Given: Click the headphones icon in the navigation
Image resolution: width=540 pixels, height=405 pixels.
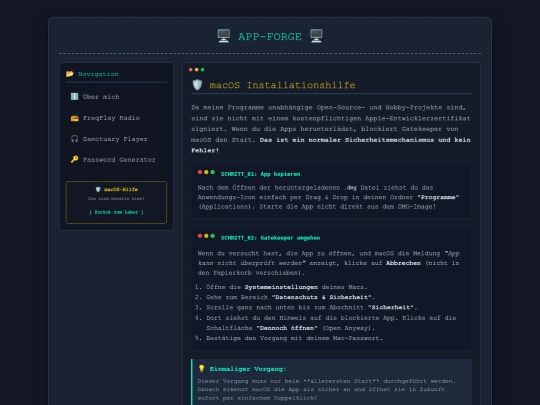Looking at the screenshot, I should (x=74, y=139).
